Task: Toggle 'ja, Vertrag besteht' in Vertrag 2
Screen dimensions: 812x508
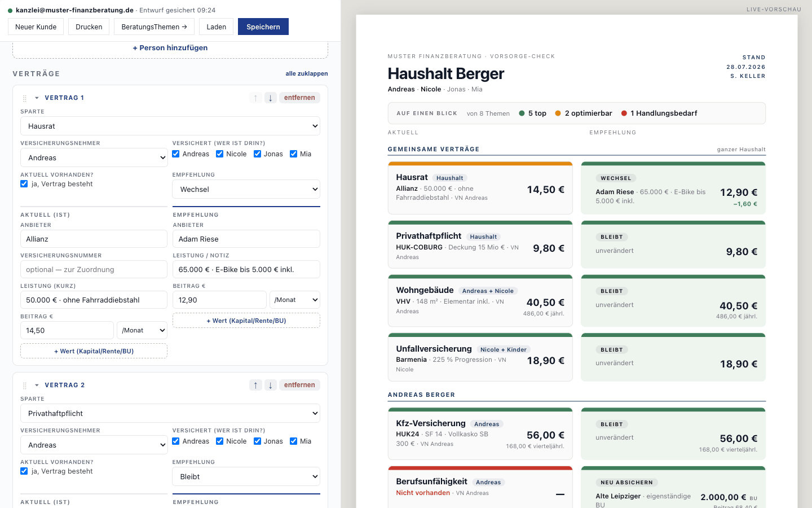Action: tap(24, 471)
